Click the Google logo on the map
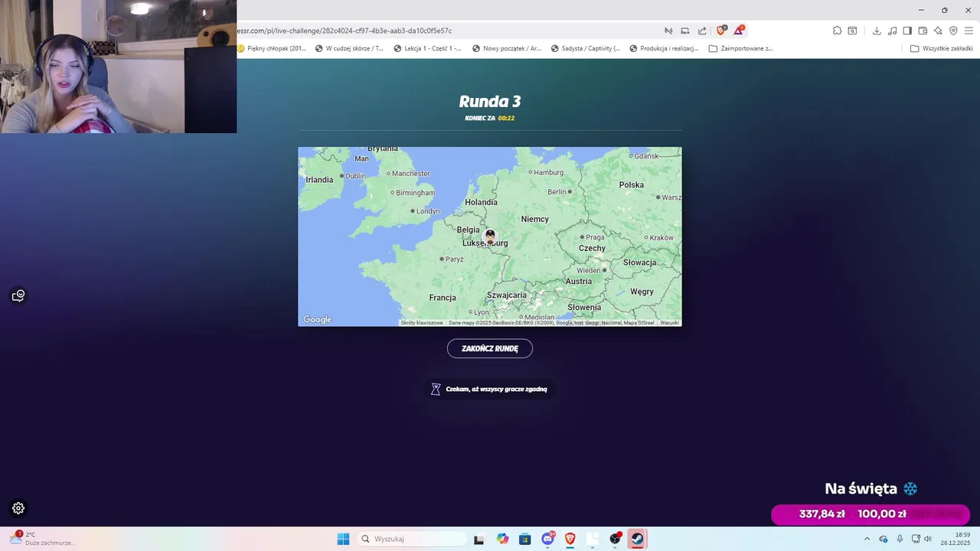Viewport: 980px width, 551px height. [318, 319]
